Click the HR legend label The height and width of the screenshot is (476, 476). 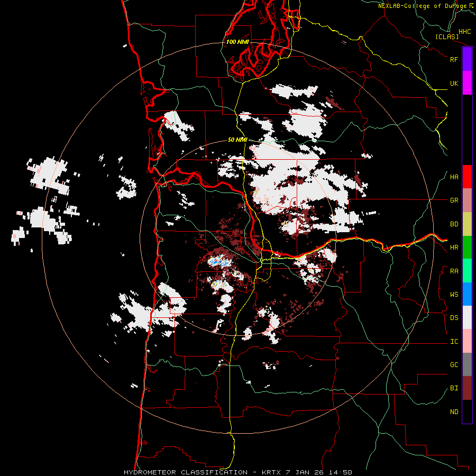coord(454,248)
